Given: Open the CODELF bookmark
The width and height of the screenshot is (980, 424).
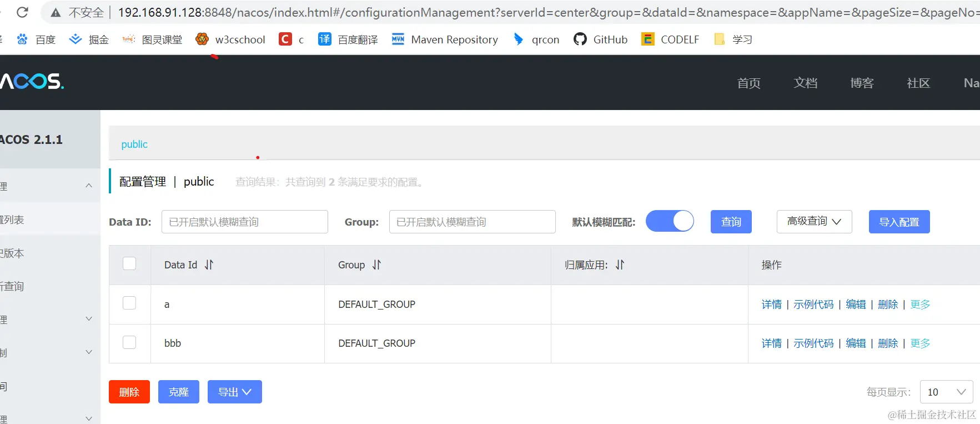Looking at the screenshot, I should point(670,39).
